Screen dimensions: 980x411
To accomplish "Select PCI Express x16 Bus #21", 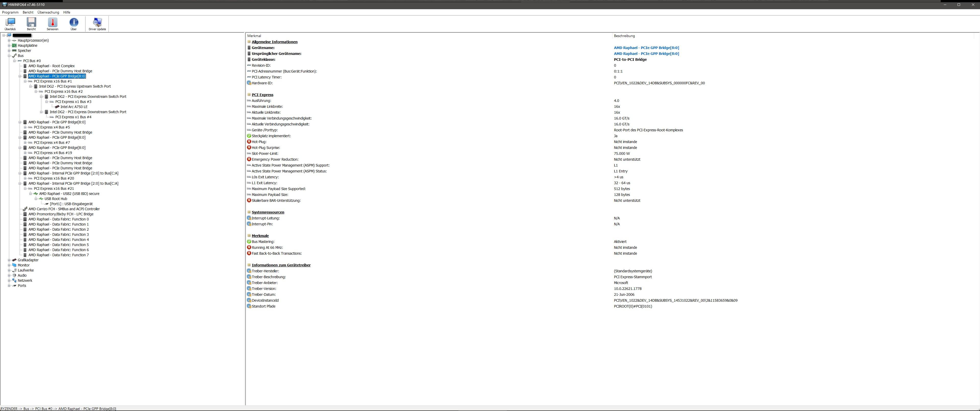I will coord(54,189).
